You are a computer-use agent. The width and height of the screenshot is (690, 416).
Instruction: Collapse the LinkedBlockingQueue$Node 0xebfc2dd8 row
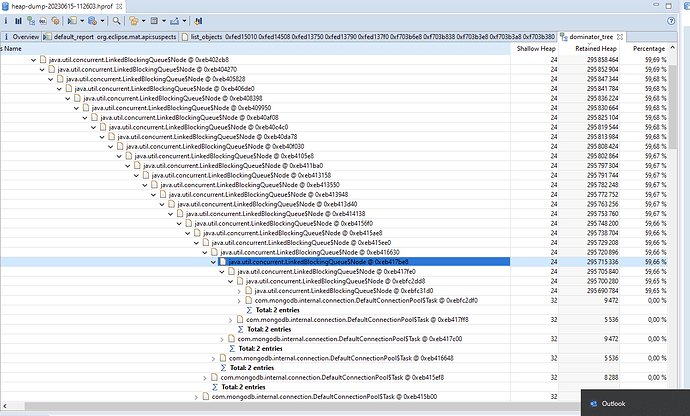238,281
